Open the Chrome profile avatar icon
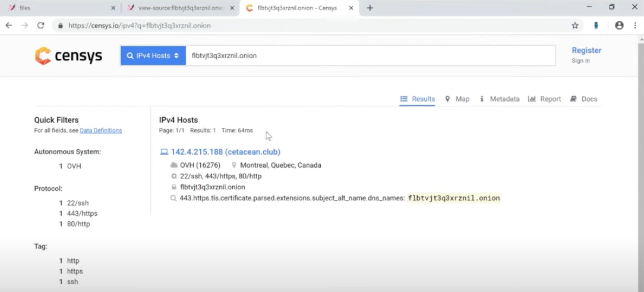This screenshot has width=644, height=292. 619,26
